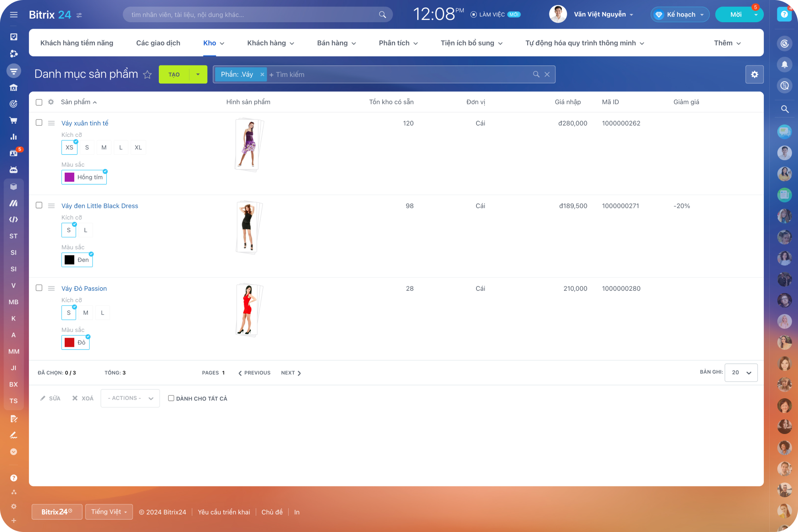Open the notifications bell icon
The width and height of the screenshot is (798, 532).
[x=785, y=64]
